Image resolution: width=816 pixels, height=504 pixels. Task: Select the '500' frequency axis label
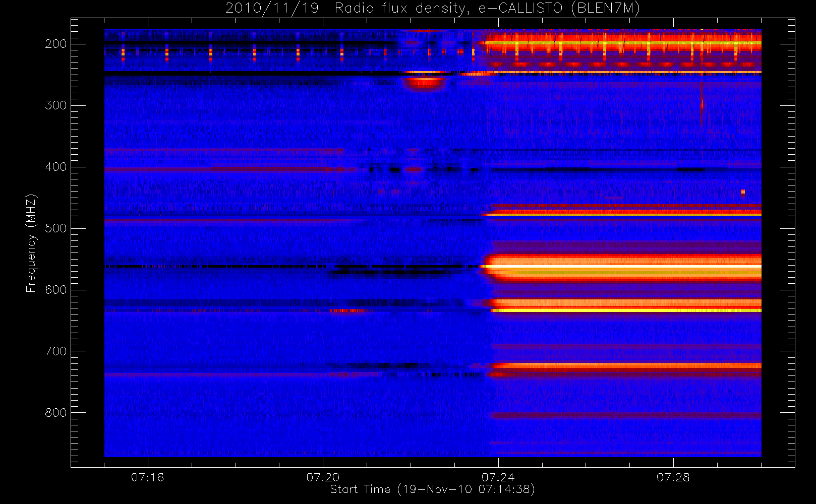(x=55, y=228)
